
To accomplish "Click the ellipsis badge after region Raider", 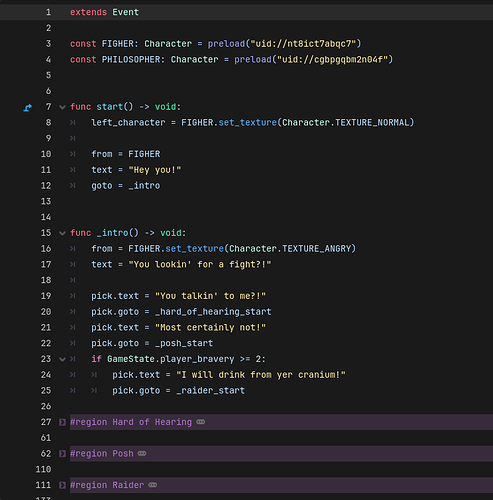I will [x=153, y=485].
